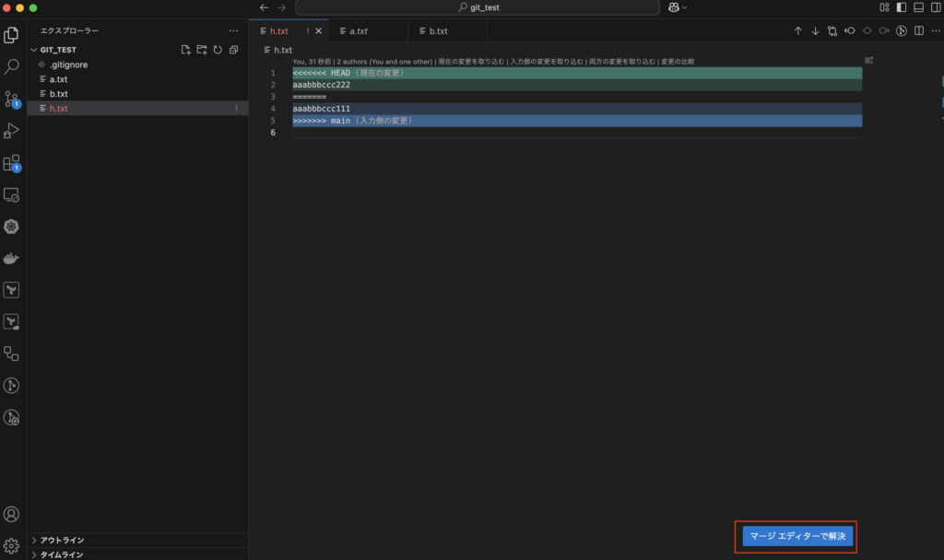Open the Accounts icon in the activity bar
Viewport: 944px width, 560px height.
pyautogui.click(x=11, y=514)
